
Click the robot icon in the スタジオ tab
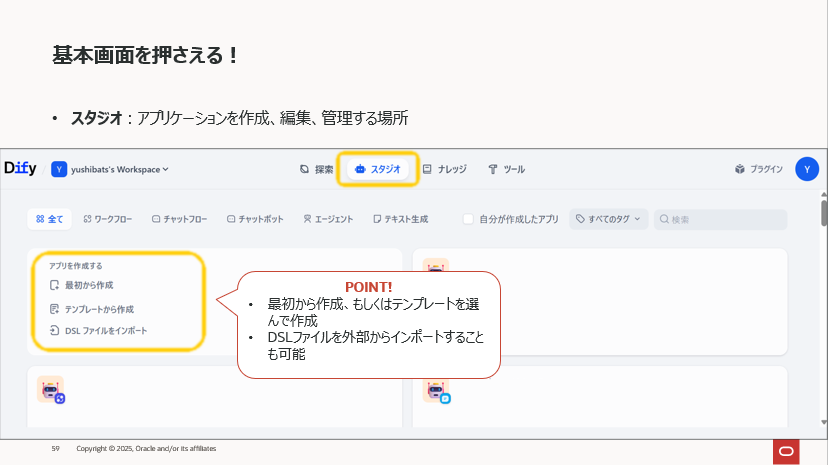(360, 169)
